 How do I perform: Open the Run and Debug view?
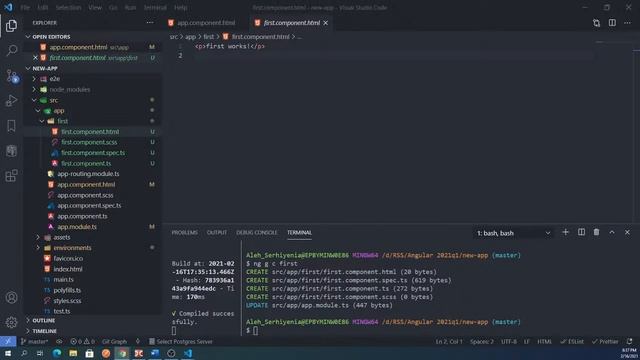[11, 101]
